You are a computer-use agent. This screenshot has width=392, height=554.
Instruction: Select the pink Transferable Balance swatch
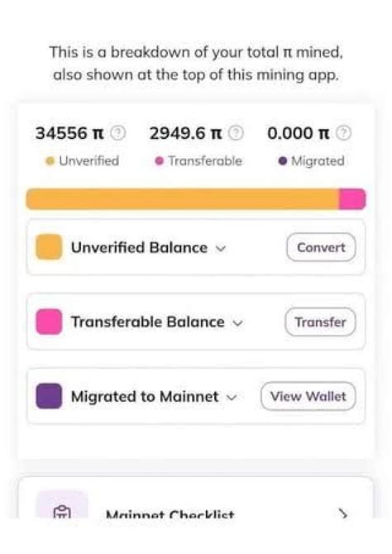click(x=49, y=322)
